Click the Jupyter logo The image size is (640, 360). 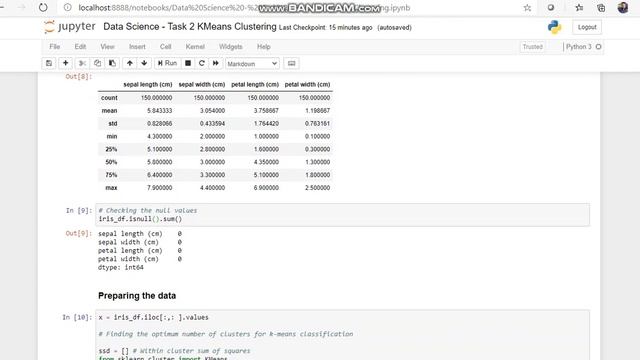[x=70, y=27]
